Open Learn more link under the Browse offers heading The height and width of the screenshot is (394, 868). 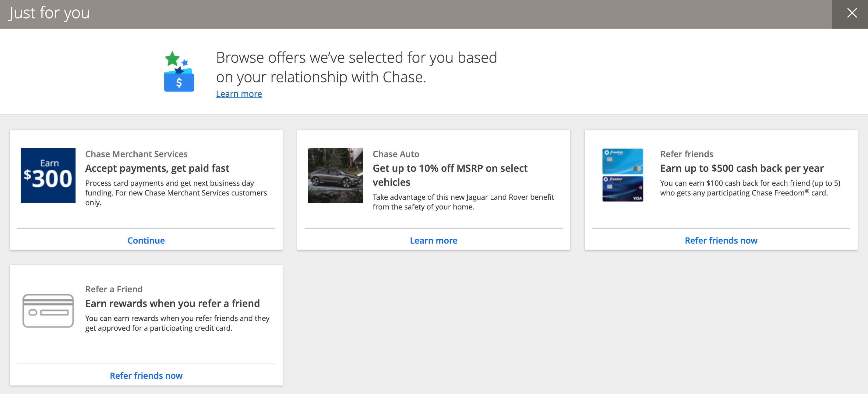tap(238, 94)
